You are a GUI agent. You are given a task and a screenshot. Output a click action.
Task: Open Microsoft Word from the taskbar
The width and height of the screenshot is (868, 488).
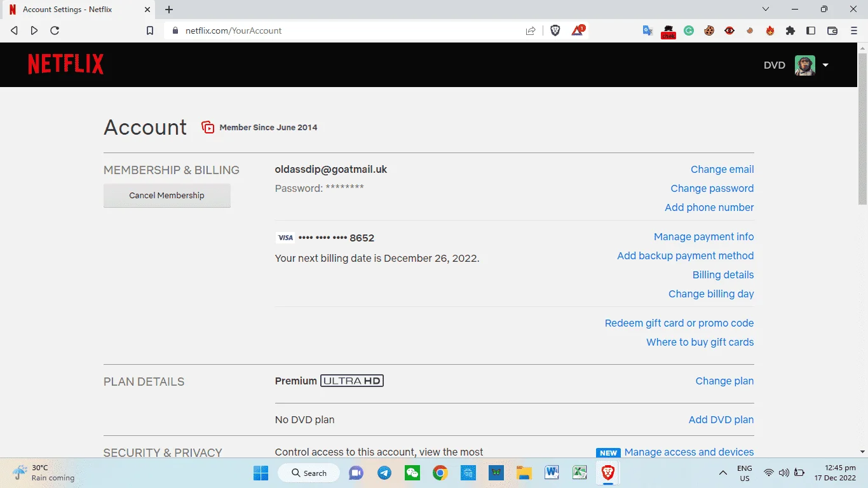[552, 473]
